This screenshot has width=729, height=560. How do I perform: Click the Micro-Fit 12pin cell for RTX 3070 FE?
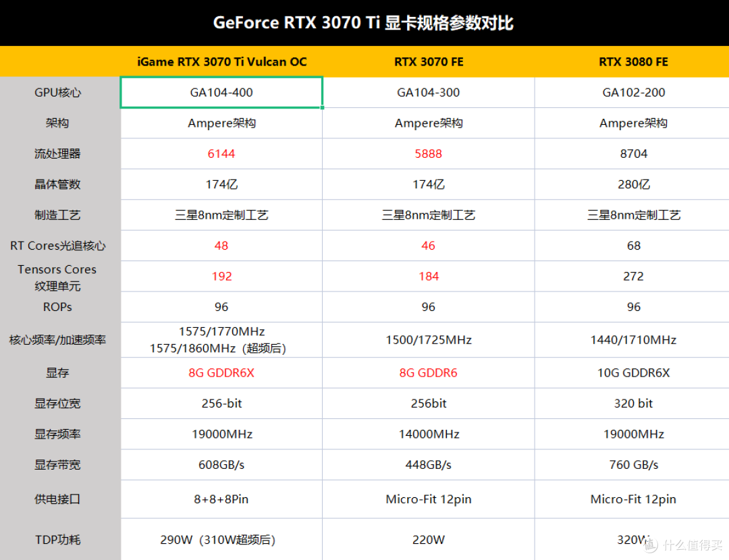point(428,499)
